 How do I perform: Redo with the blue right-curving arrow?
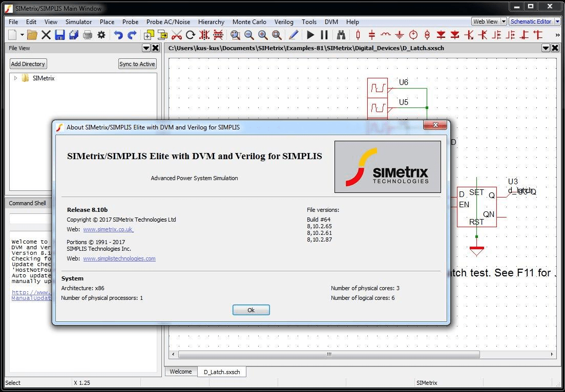tap(132, 35)
